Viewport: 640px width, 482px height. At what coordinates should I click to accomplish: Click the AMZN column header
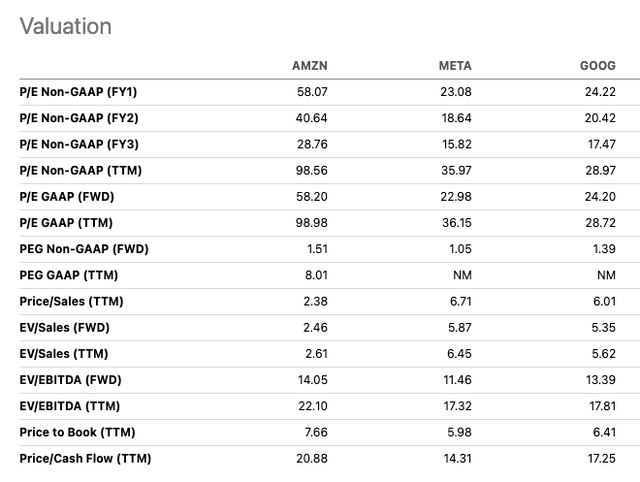click(x=308, y=66)
